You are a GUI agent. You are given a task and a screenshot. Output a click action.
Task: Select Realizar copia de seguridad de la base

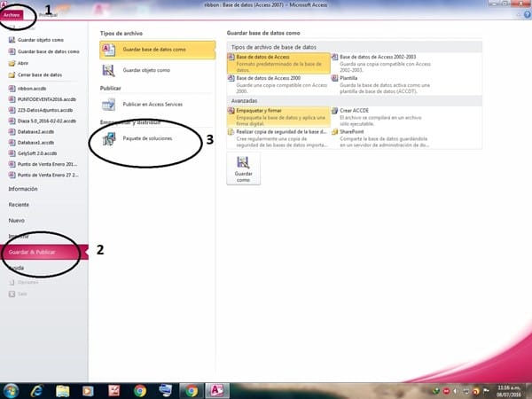coord(278,138)
